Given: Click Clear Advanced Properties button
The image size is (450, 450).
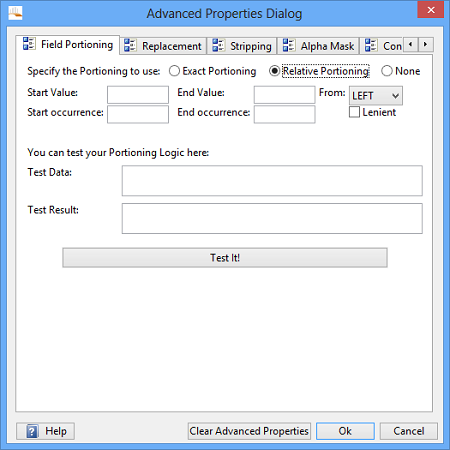Looking at the screenshot, I should tap(249, 431).
